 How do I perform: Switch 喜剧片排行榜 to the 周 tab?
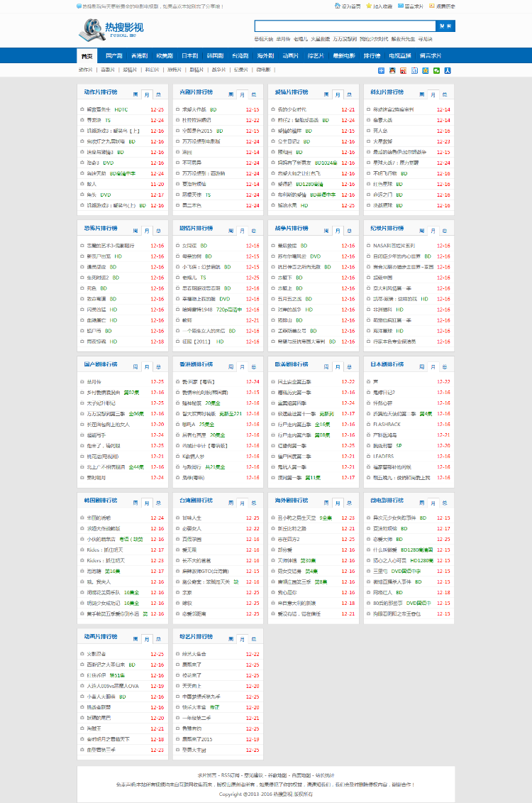pyautogui.click(x=231, y=94)
